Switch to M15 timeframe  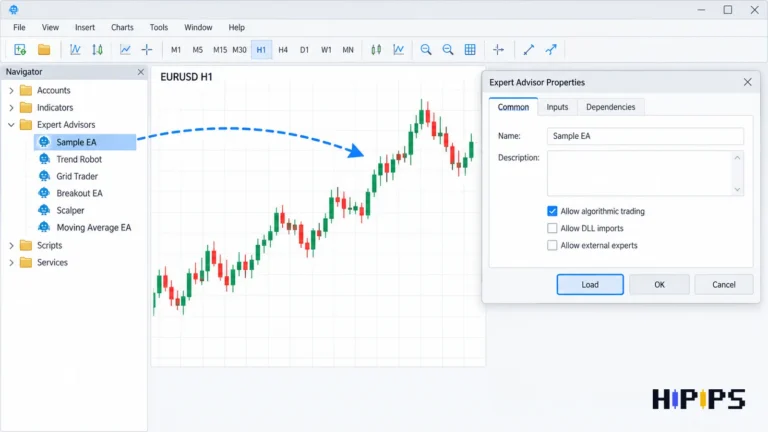point(220,50)
